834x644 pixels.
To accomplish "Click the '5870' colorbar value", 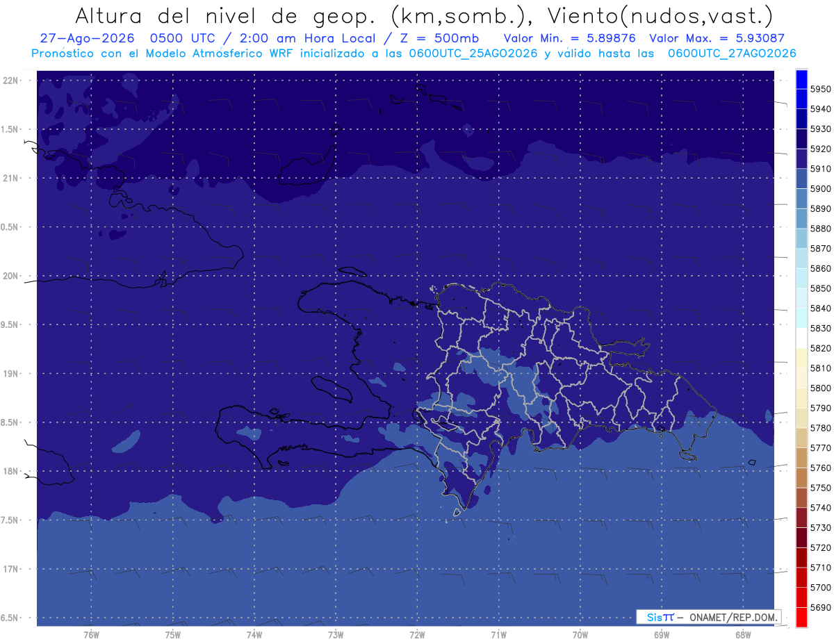I will coord(820,248).
